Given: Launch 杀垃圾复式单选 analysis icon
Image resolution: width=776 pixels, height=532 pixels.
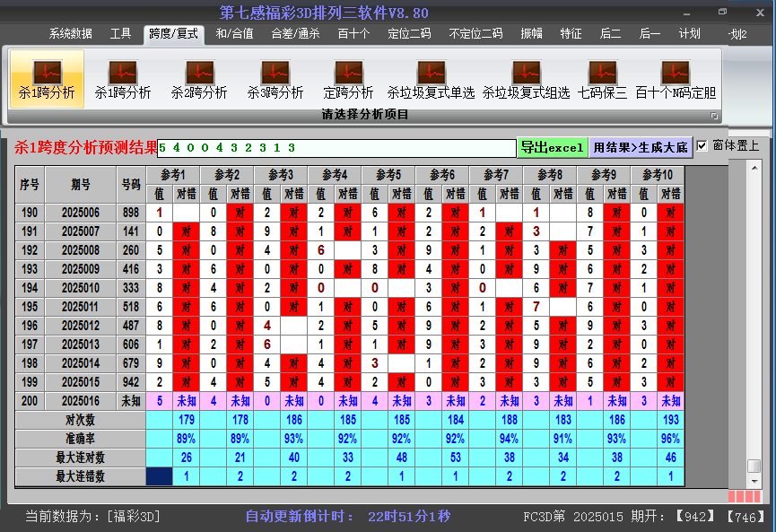Looking at the screenshot, I should click(x=431, y=79).
